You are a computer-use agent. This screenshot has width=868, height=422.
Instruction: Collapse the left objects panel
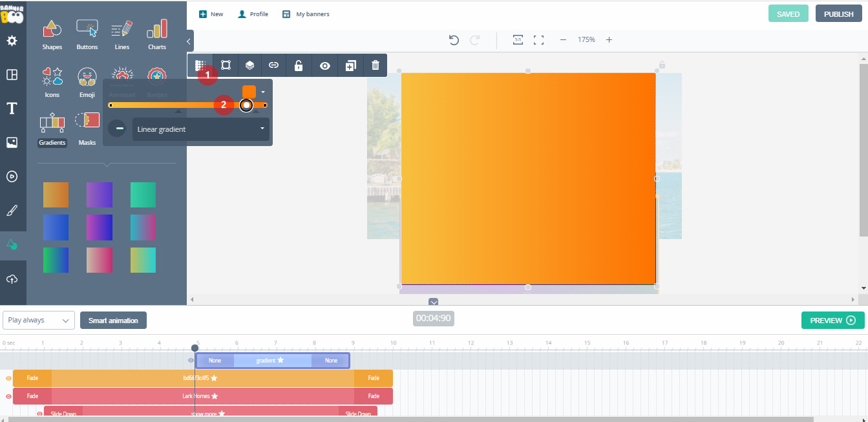pos(189,41)
